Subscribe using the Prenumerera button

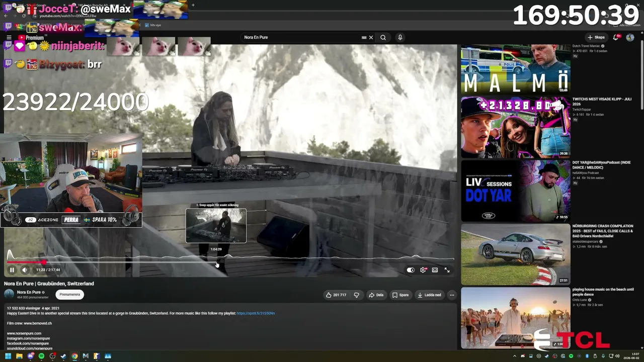pos(70,295)
